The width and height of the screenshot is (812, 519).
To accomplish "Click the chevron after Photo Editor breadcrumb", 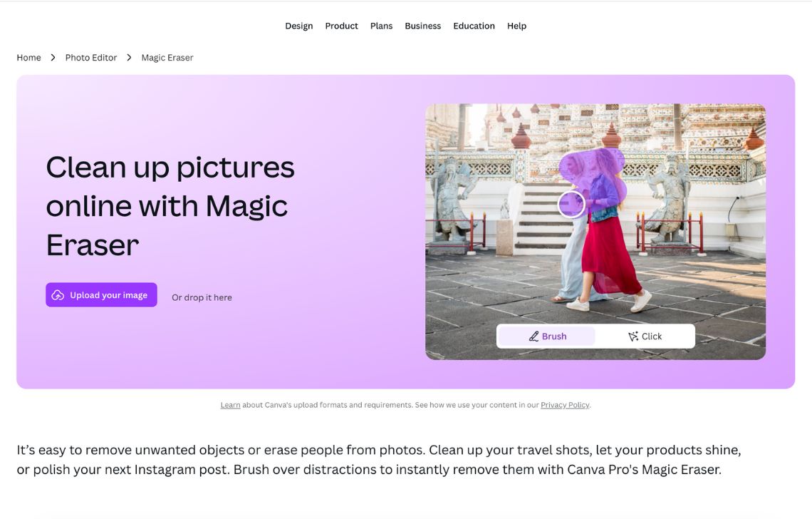I will click(129, 58).
